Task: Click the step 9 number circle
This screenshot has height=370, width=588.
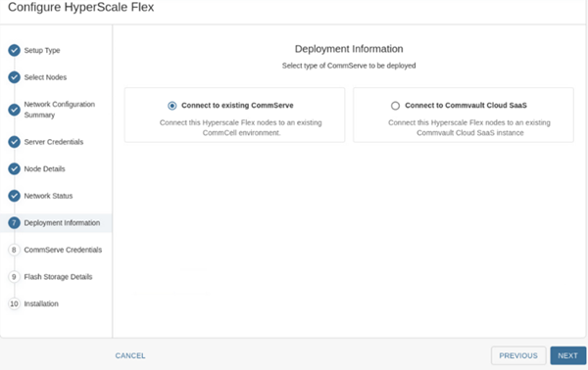Action: [x=14, y=277]
